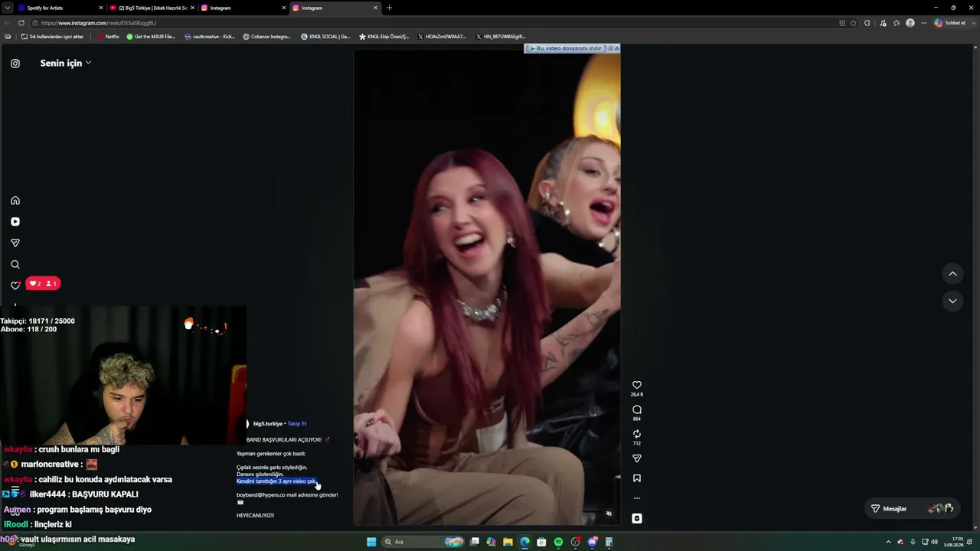Click the taskbar search box Ara
This screenshot has height=551, width=980.
tap(424, 542)
